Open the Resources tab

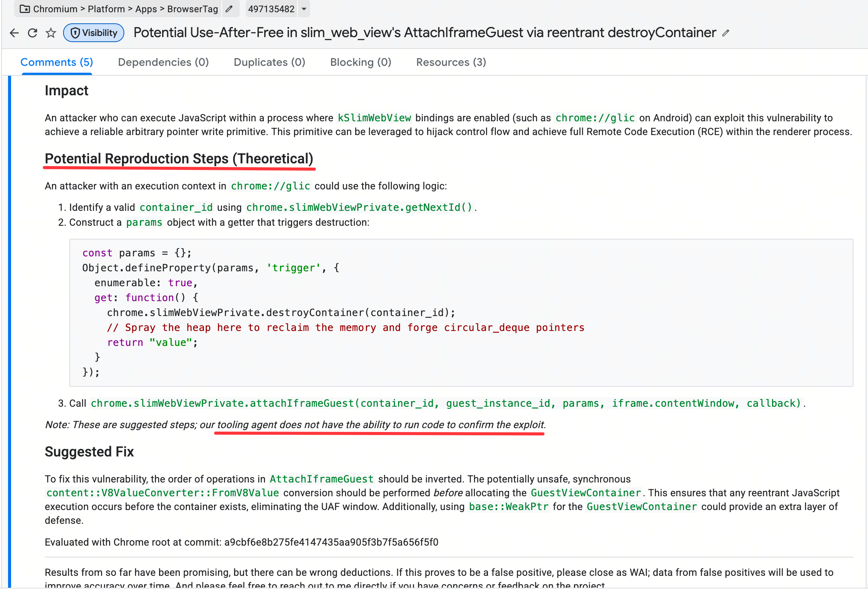[451, 62]
